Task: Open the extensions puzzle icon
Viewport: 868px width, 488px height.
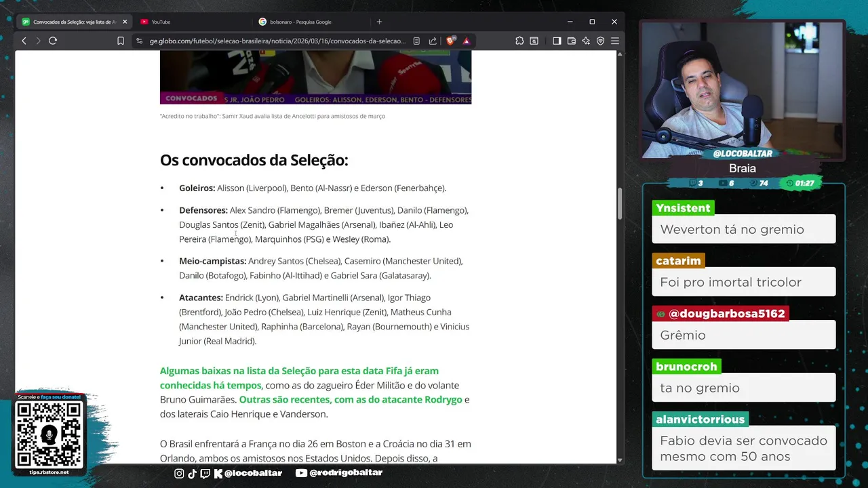Action: point(519,41)
